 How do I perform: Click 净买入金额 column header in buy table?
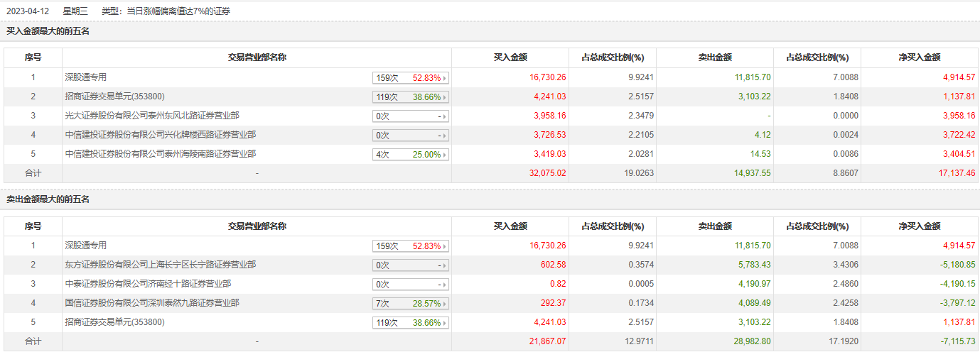click(919, 58)
